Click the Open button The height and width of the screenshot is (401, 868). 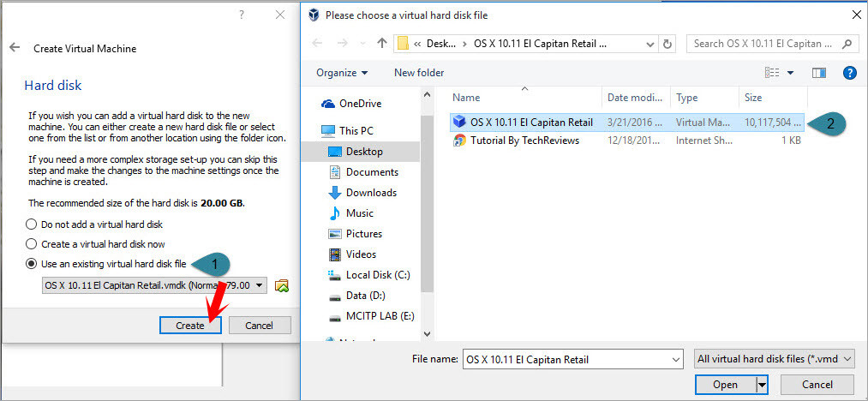click(725, 385)
